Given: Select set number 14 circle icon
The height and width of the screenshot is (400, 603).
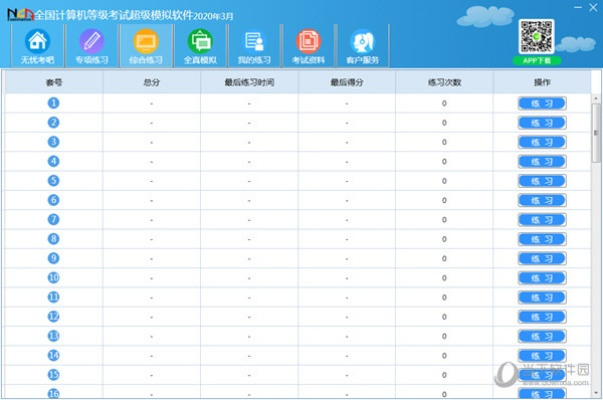Looking at the screenshot, I should [53, 355].
